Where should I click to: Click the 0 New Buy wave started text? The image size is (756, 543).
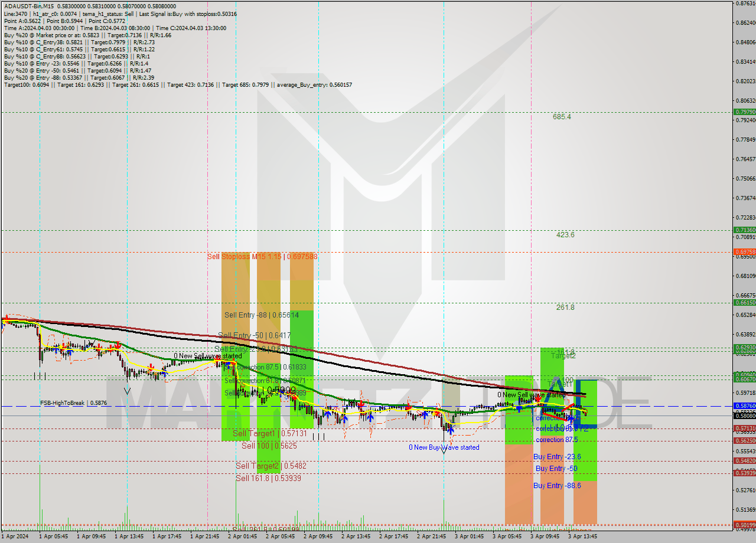coord(445,447)
